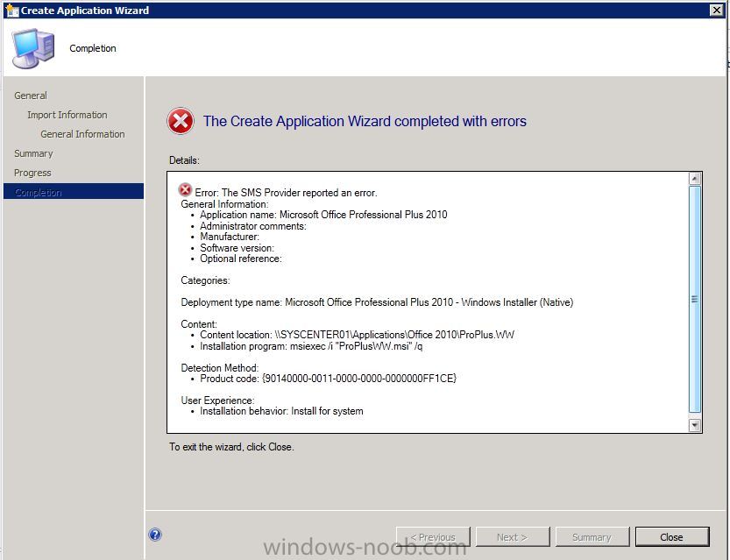730x560 pixels.
Task: Click the Administrator comments line
Action: [253, 226]
